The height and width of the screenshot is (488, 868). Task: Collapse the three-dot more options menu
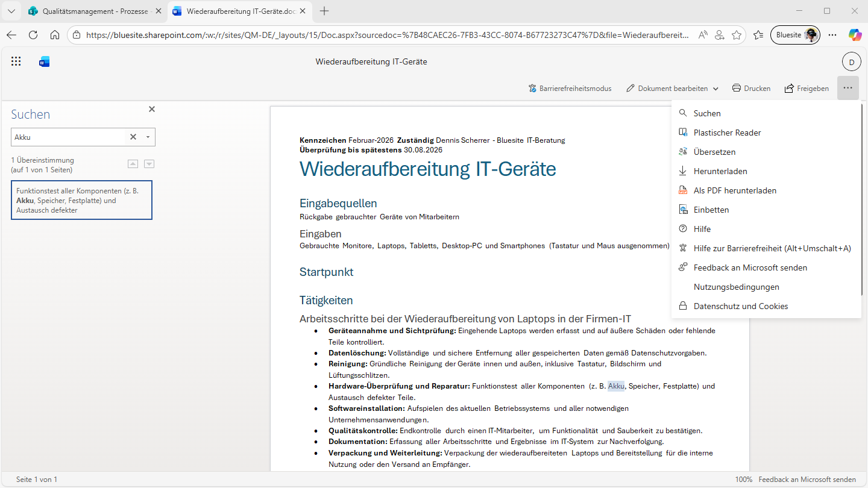848,89
